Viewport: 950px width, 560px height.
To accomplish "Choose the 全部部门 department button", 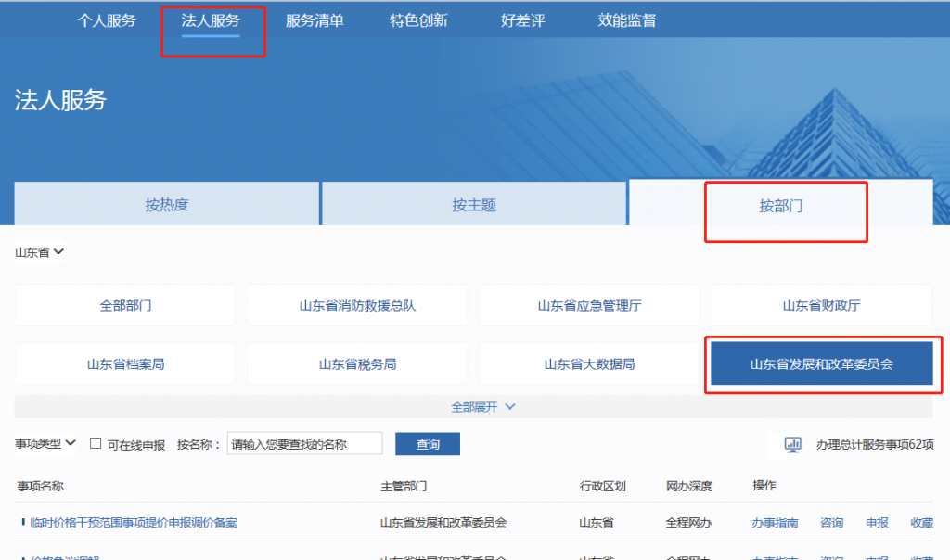I will (x=125, y=305).
